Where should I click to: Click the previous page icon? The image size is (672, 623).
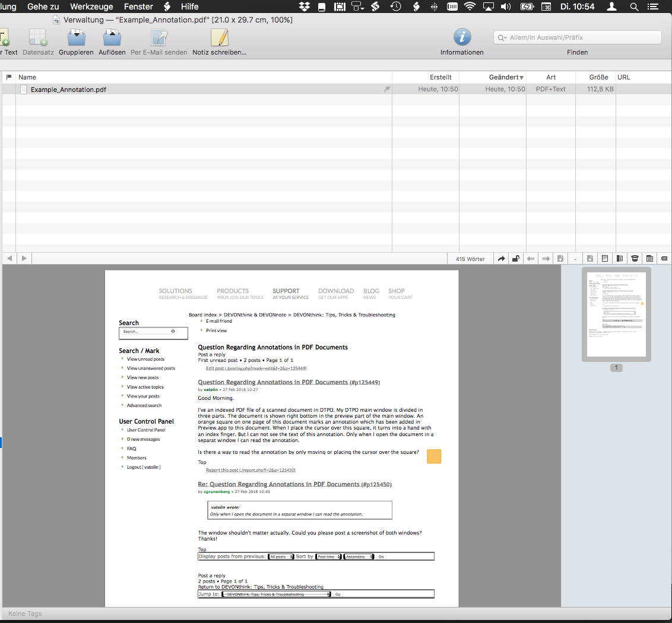pos(560,259)
